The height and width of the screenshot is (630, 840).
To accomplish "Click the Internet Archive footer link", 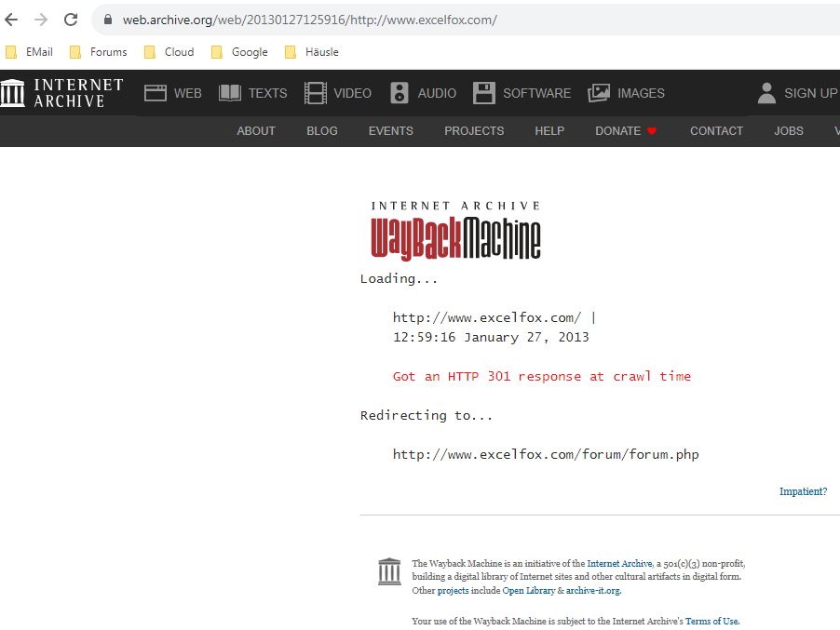I will point(619,564).
